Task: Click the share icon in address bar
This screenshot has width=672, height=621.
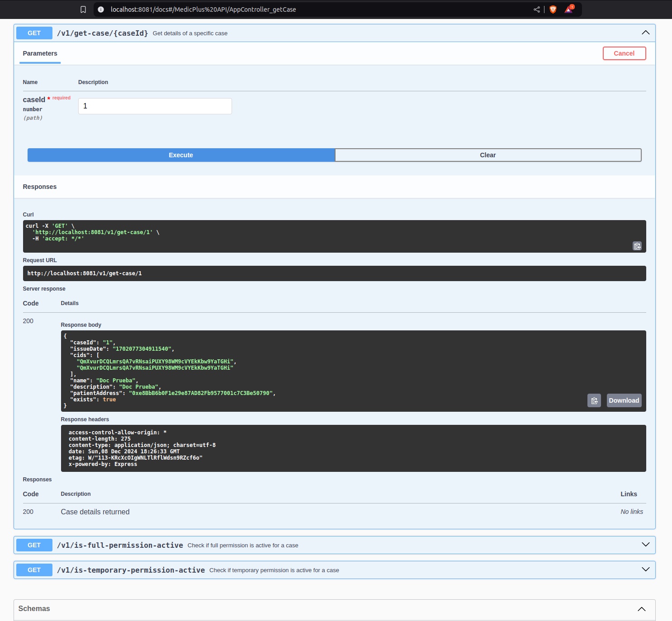Action: tap(537, 9)
